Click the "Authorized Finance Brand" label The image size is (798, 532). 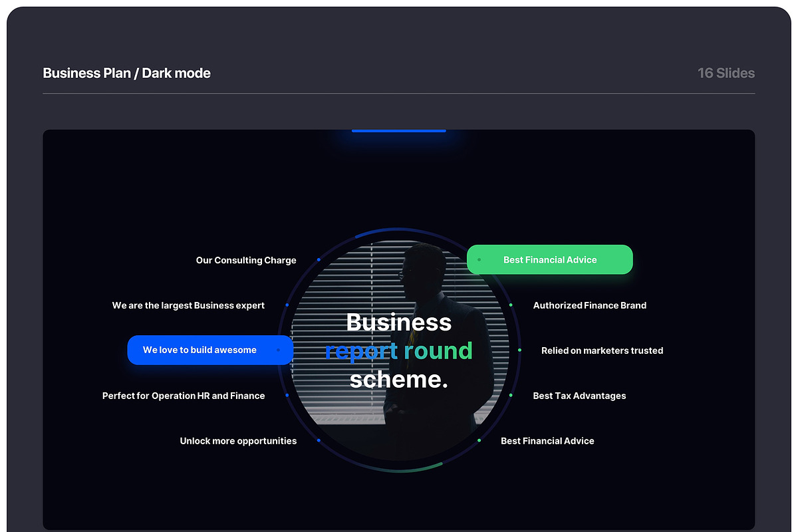pos(590,305)
